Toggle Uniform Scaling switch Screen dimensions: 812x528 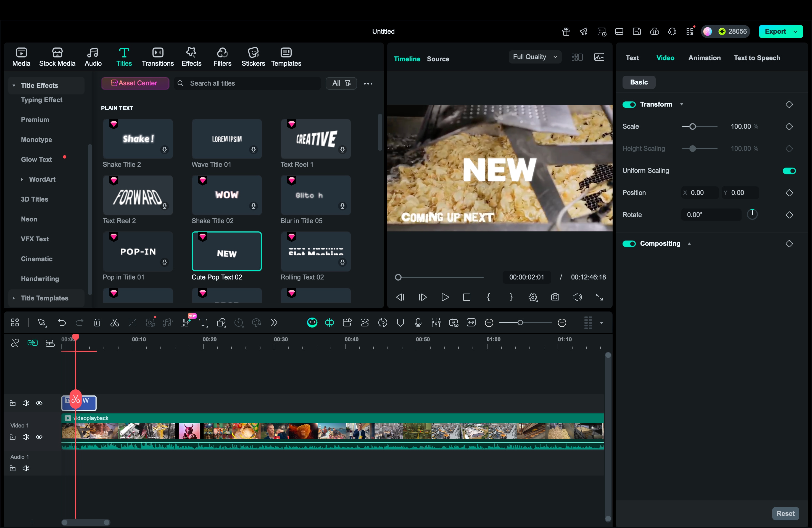789,171
